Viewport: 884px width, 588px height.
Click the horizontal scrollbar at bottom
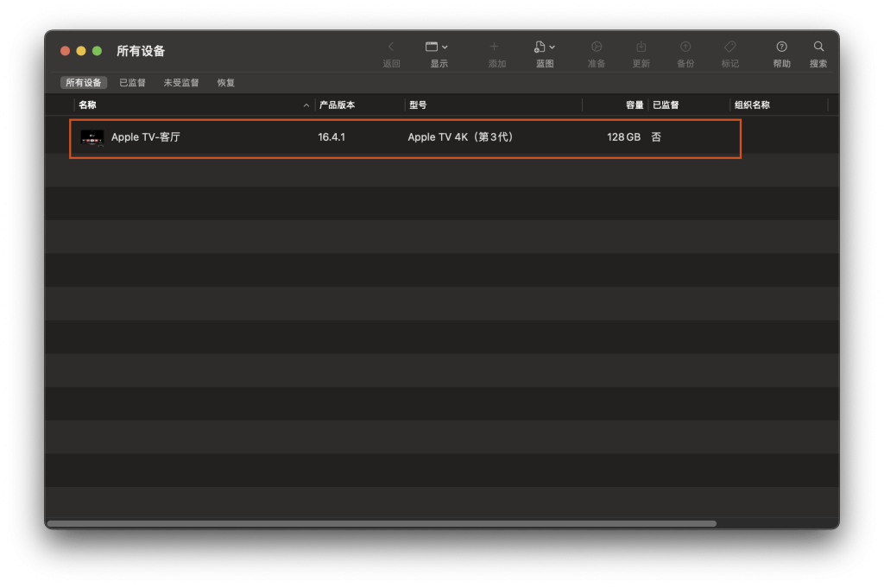tap(382, 523)
